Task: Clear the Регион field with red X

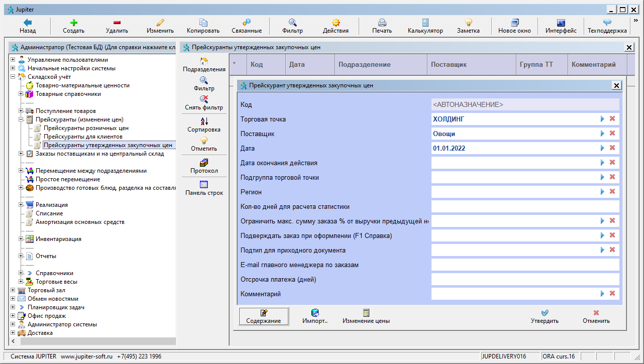Action: pyautogui.click(x=612, y=192)
